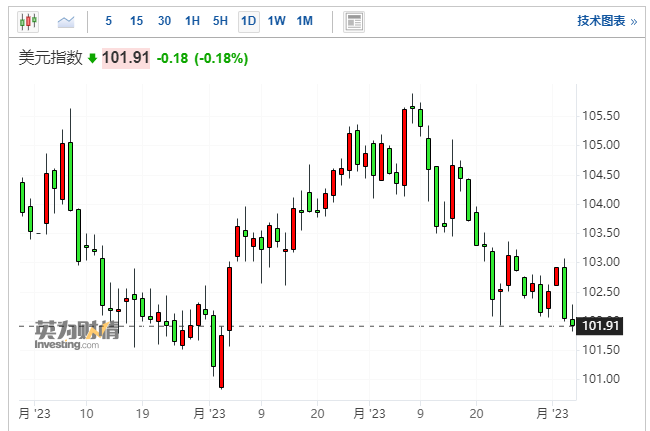Image resolution: width=650 pixels, height=431 pixels.
Task: Click the 103.50 price axis label
Action: coord(601,232)
